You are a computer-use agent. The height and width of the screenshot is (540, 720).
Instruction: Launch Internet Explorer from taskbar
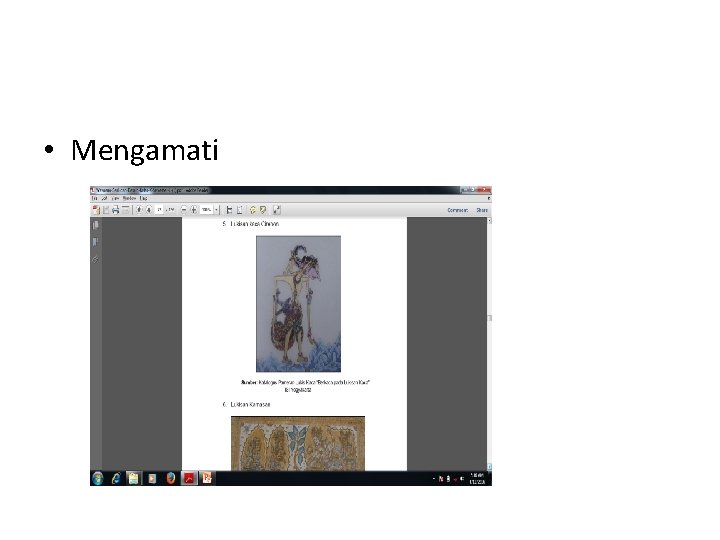click(115, 478)
